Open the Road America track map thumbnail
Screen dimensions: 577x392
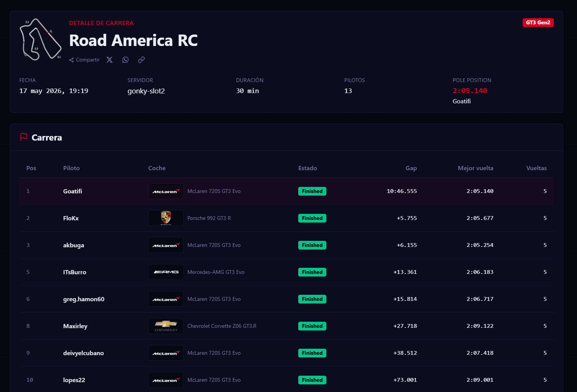coord(41,40)
